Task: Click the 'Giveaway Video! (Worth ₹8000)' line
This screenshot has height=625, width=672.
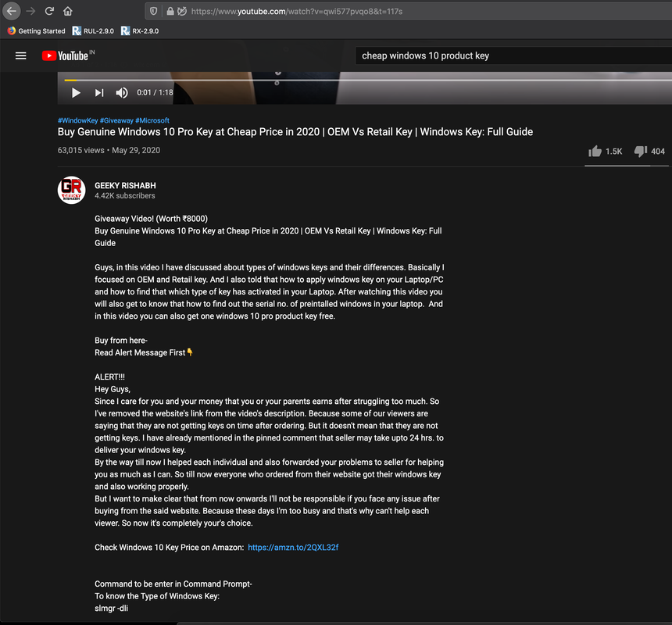Action: coord(152,219)
